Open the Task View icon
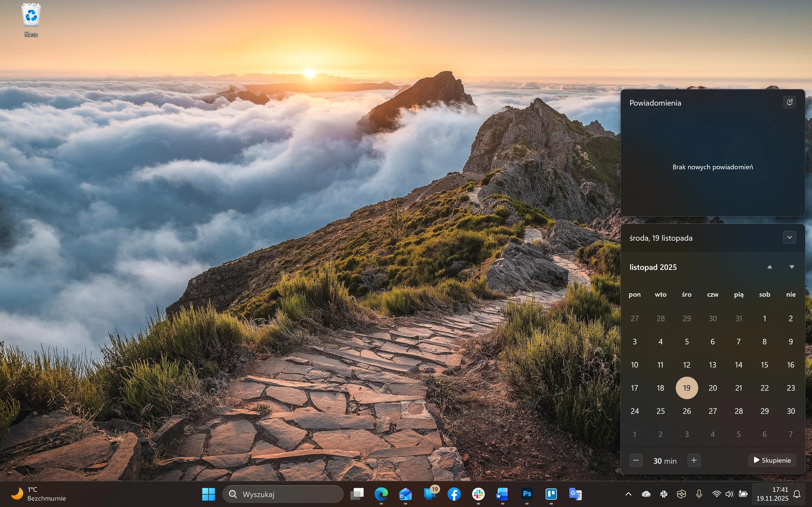This screenshot has width=812, height=507. [x=357, y=493]
